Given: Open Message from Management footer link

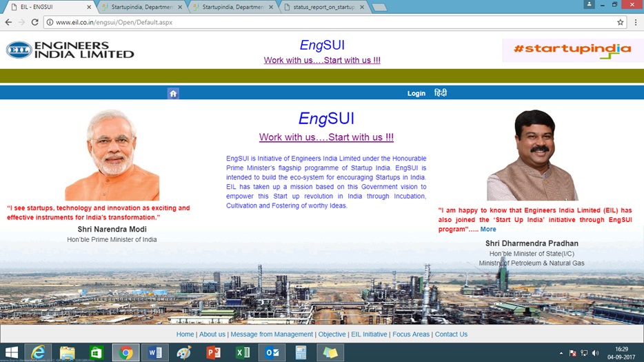Looking at the screenshot, I should coord(272,334).
